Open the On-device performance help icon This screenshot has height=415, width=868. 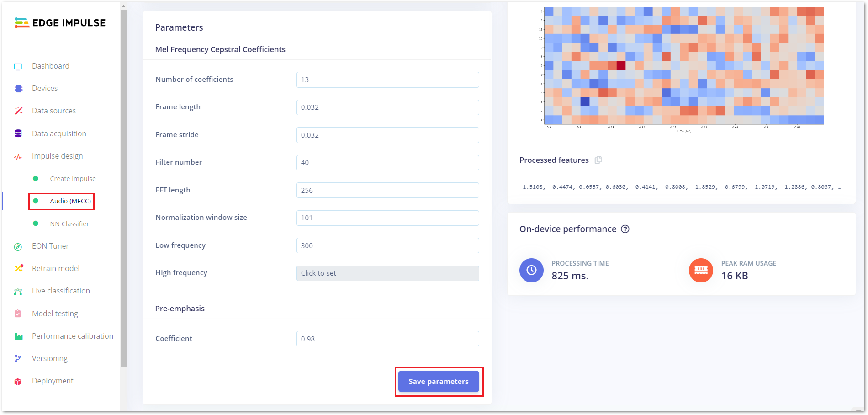pos(625,229)
